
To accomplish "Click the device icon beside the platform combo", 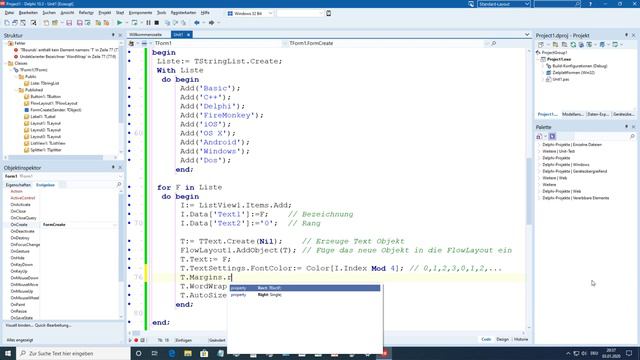I will point(329,13).
